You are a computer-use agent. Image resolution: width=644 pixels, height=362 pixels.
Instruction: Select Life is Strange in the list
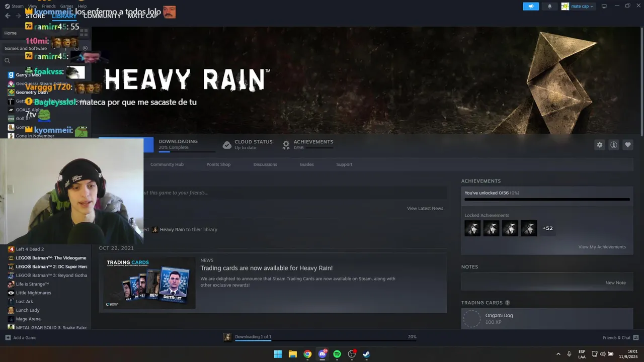(32, 284)
